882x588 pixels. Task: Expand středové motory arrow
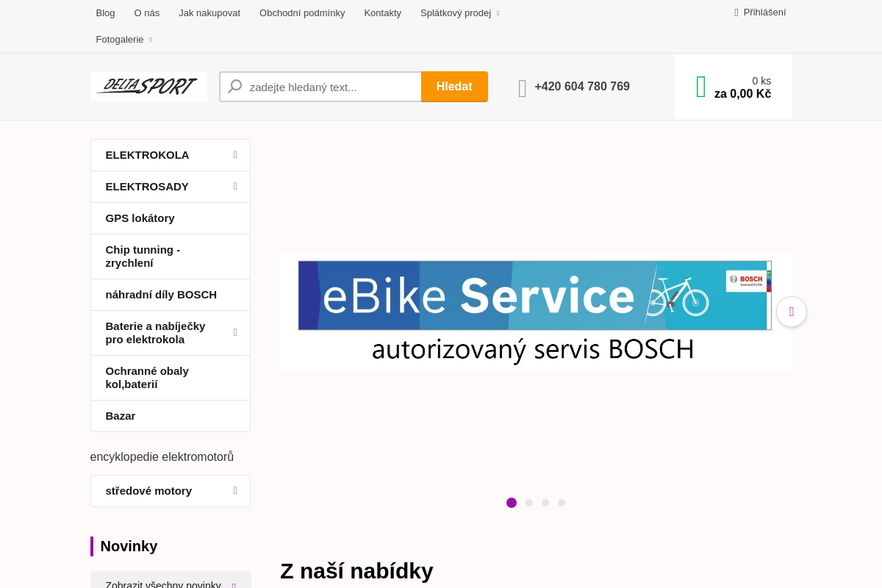click(235, 490)
